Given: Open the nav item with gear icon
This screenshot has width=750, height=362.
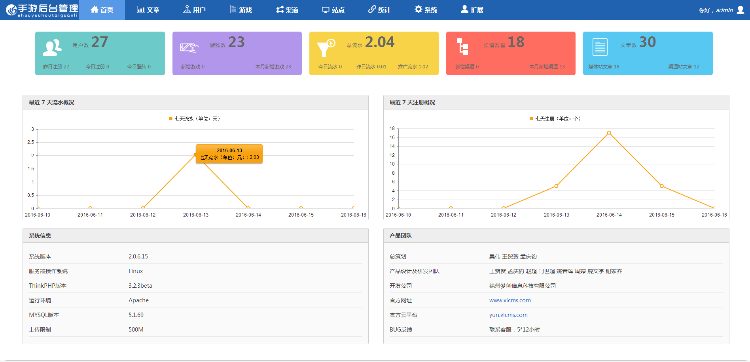Looking at the screenshot, I should [x=425, y=10].
